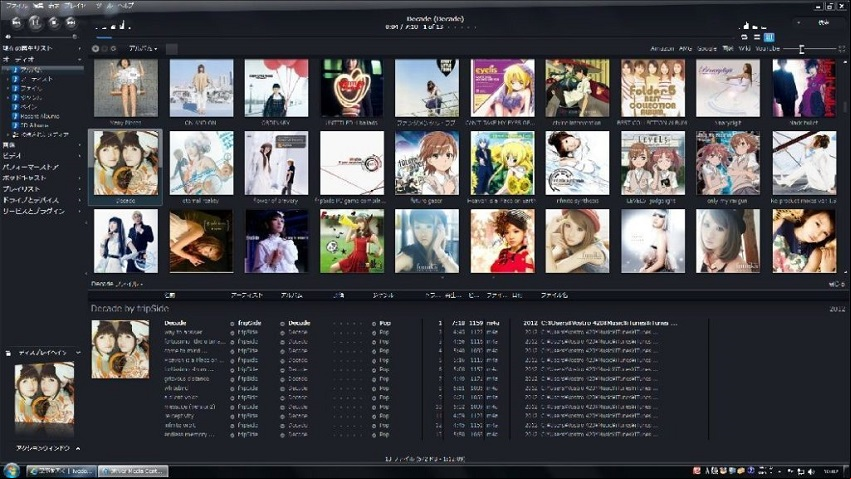
Task: Switch to the list view icon
Action: point(757,37)
